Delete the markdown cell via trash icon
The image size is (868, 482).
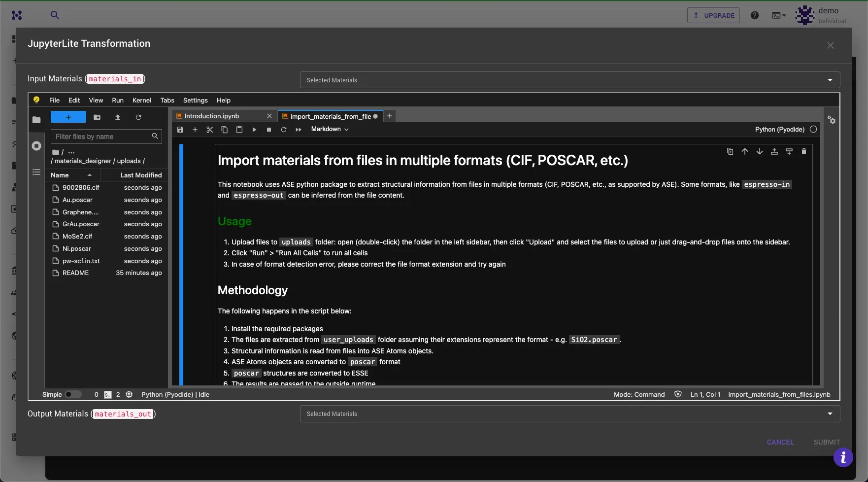tap(804, 151)
